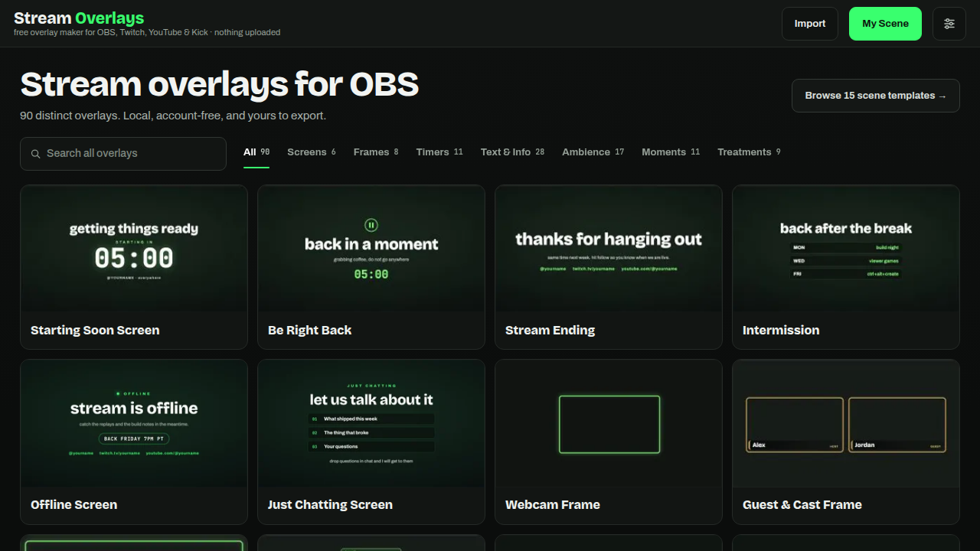This screenshot has height=551, width=980.
Task: Select the Webcam Frame thumbnail
Action: (x=609, y=423)
